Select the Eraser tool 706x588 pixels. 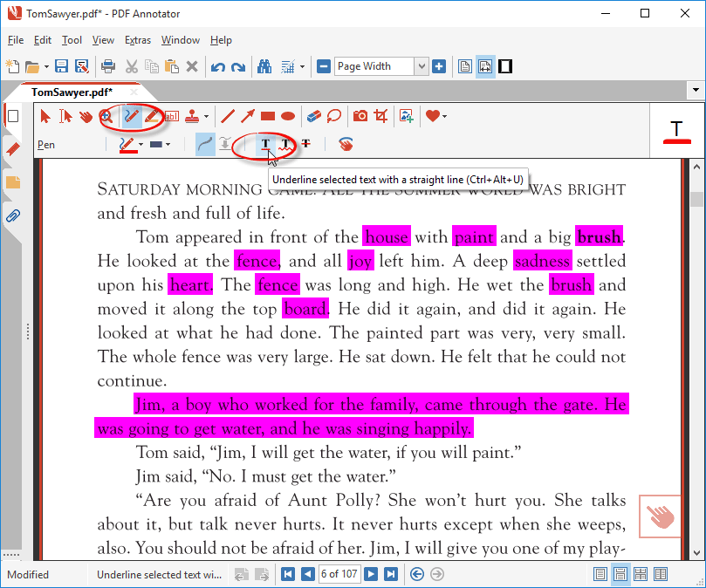pos(314,117)
